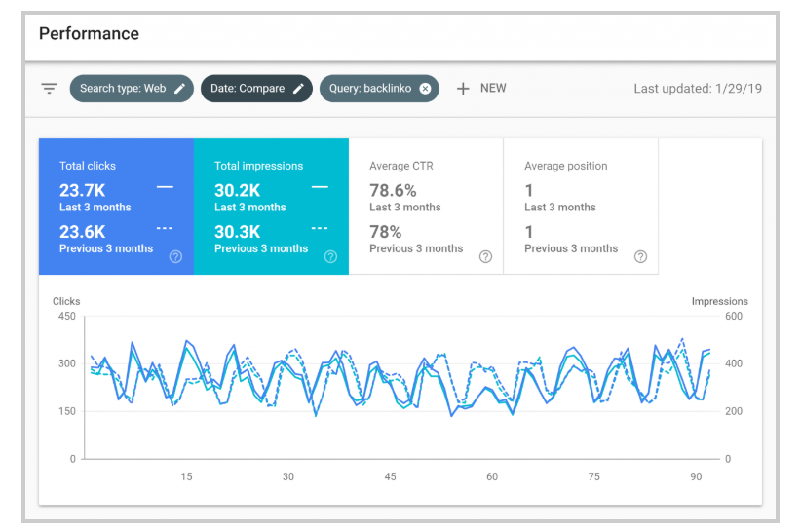801x532 pixels.
Task: Click the 15 tick on chart x-axis
Action: pyautogui.click(x=186, y=476)
